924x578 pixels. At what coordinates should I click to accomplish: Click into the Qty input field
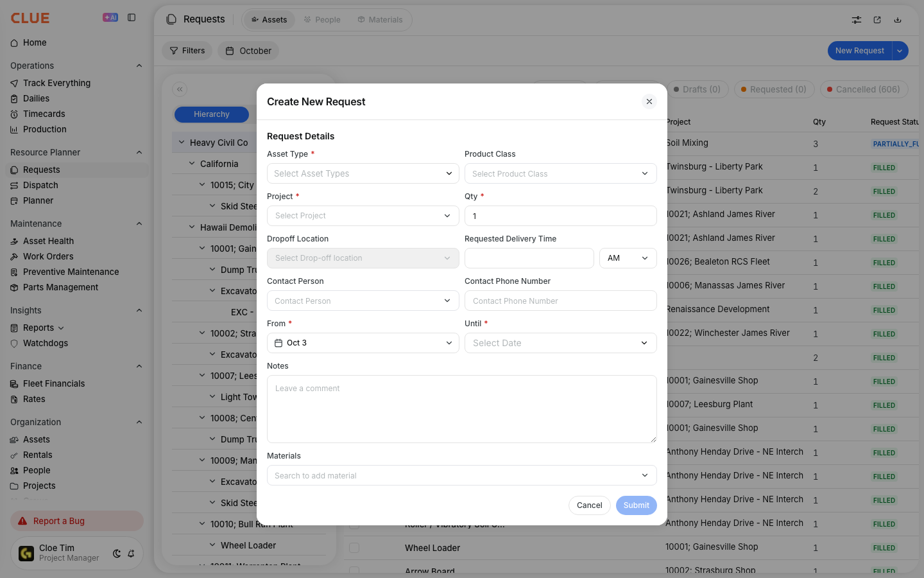(x=561, y=216)
